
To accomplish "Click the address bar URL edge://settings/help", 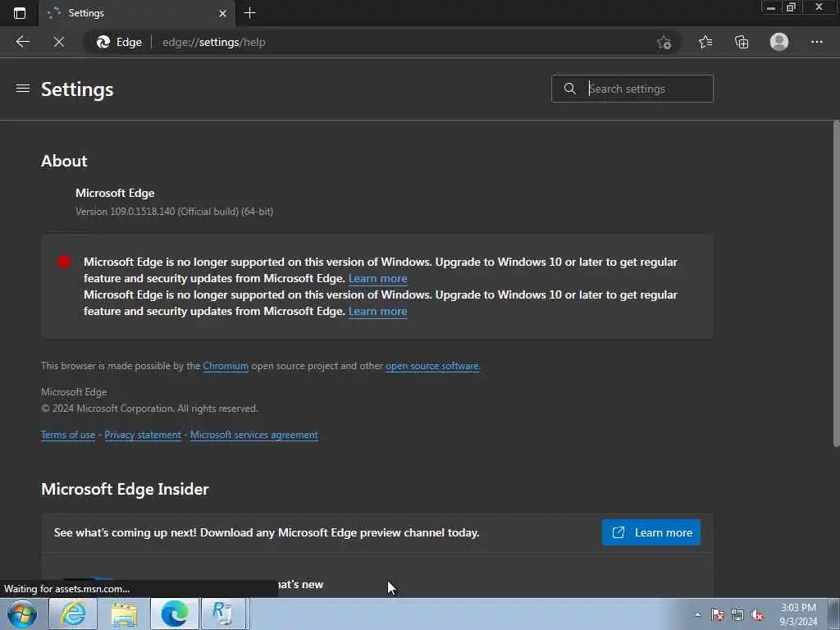I will [x=213, y=42].
